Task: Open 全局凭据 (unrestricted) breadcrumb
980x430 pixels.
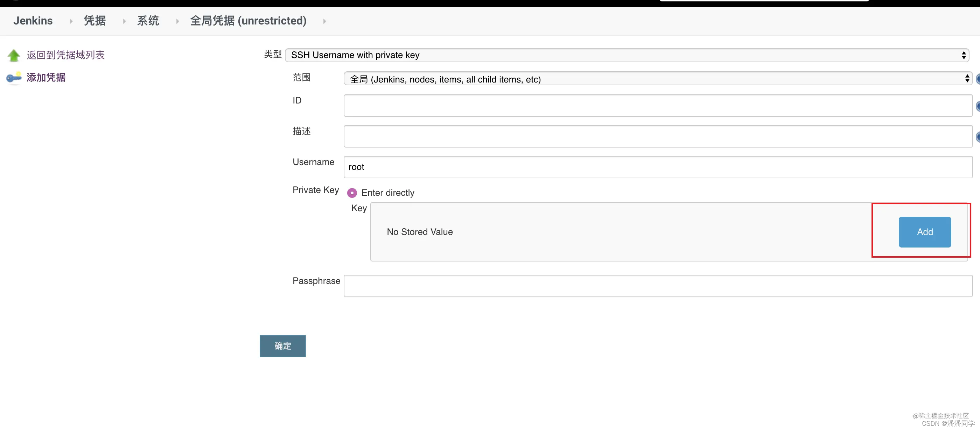Action: 248,21
